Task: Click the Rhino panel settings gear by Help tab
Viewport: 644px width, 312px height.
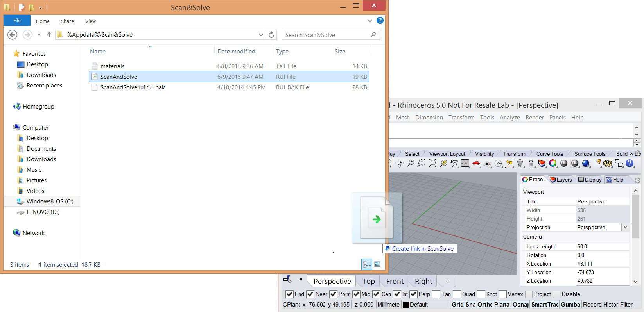Action: (638, 180)
